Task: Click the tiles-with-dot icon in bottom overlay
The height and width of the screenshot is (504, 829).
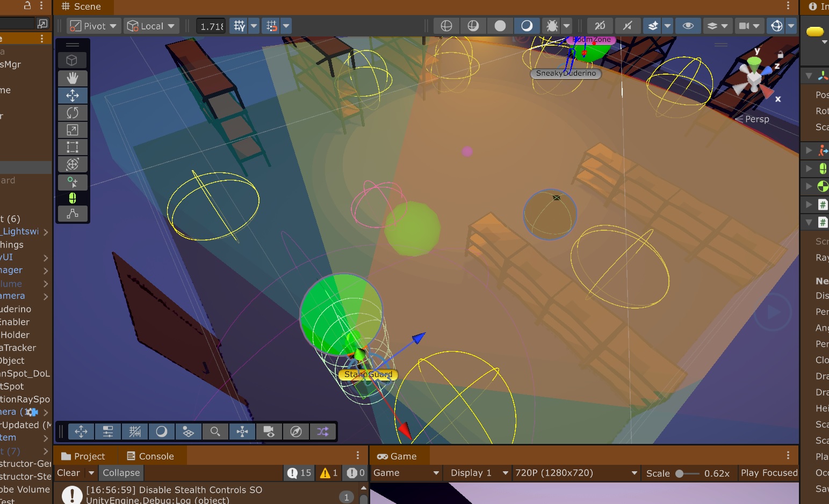Action: 189,432
